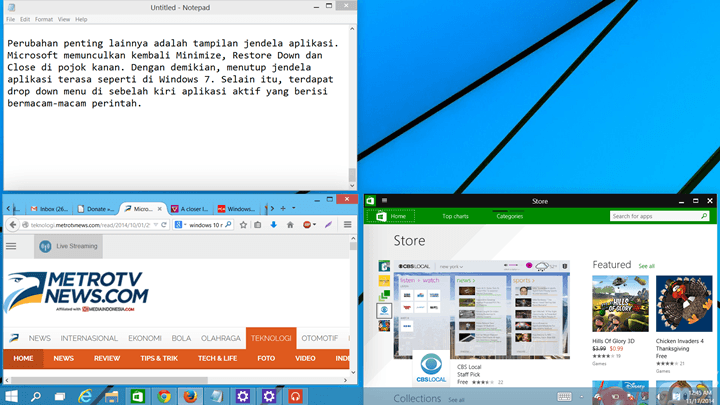
Task: Go to Store Home tab
Action: click(391, 216)
